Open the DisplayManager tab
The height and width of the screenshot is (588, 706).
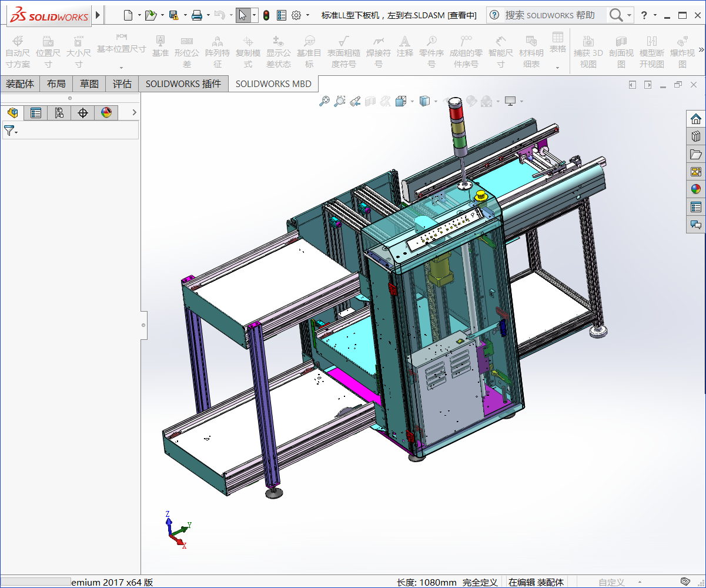click(106, 112)
